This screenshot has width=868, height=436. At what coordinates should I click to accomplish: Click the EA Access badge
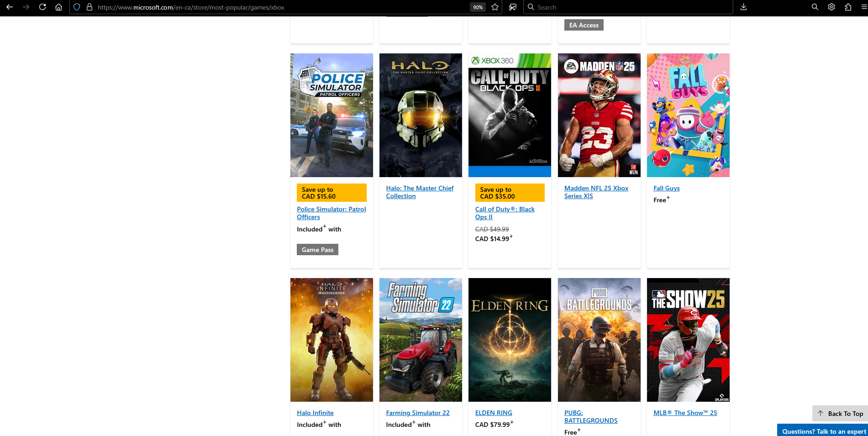coord(584,25)
